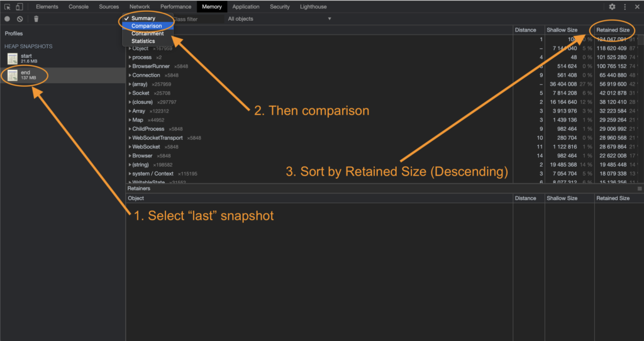Sort by the Shallow Size column header

point(562,30)
